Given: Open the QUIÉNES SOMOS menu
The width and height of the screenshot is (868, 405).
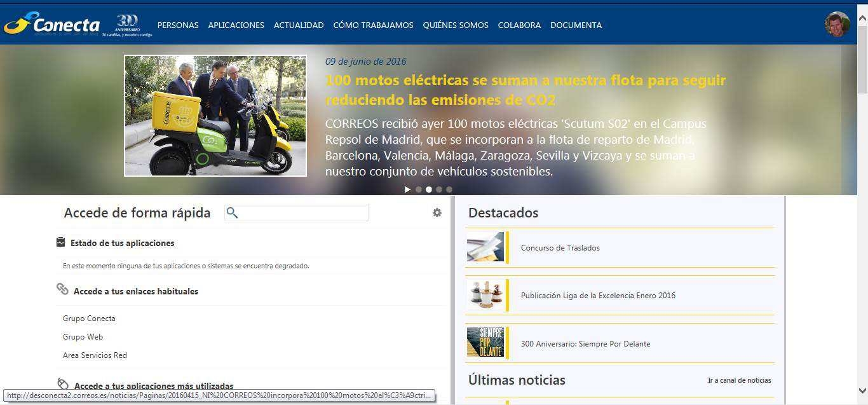Looking at the screenshot, I should point(456,25).
